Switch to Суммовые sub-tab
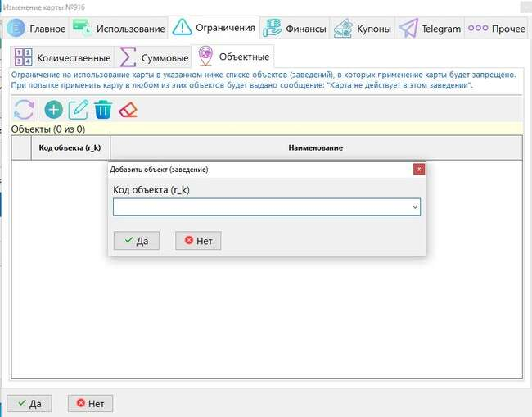Image resolution: width=532 pixels, height=417 pixels. click(154, 58)
